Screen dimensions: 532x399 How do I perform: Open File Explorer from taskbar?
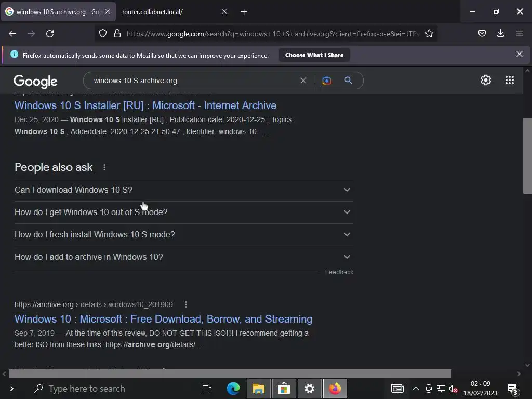click(x=259, y=389)
